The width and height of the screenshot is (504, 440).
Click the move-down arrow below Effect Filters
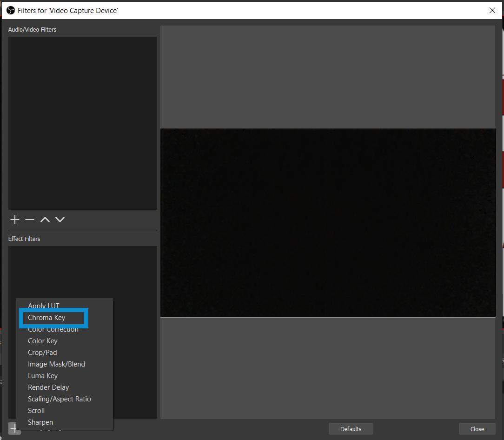60,428
